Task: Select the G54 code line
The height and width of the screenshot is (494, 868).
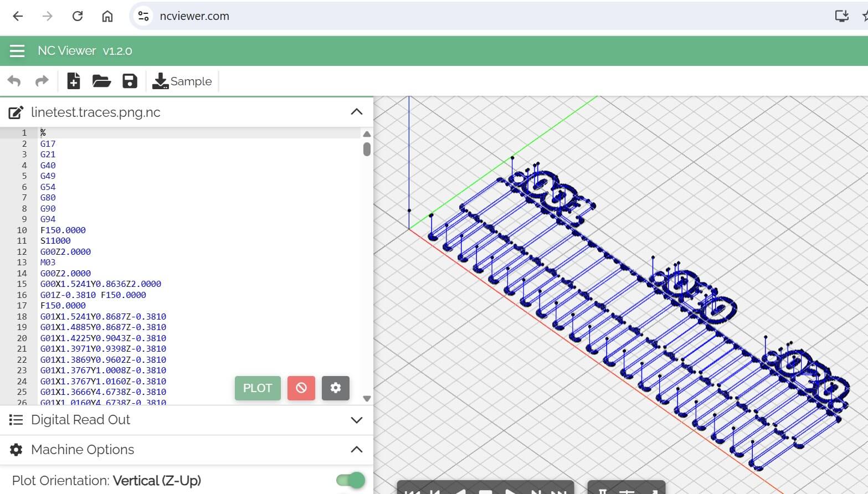Action: pos(48,187)
